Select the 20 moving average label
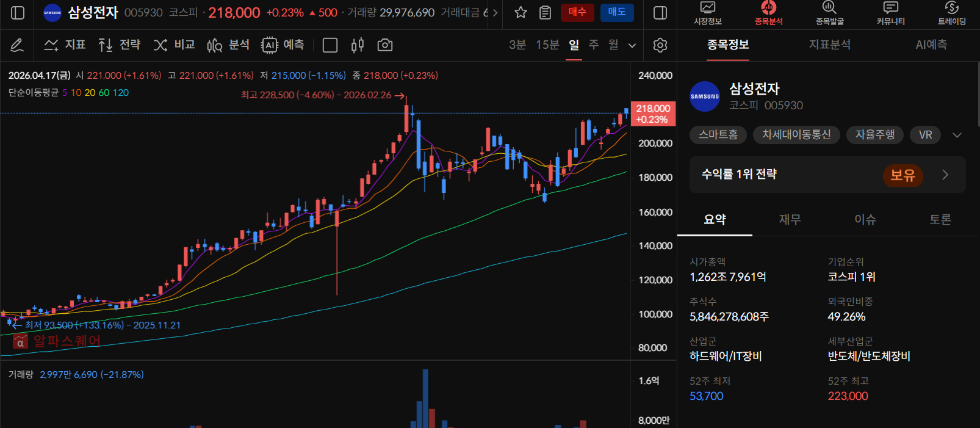This screenshot has width=980, height=428. 90,93
